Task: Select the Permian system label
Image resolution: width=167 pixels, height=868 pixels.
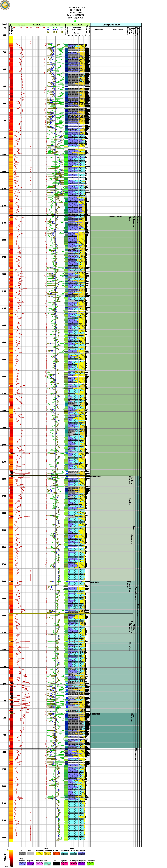Action: (138, 220)
